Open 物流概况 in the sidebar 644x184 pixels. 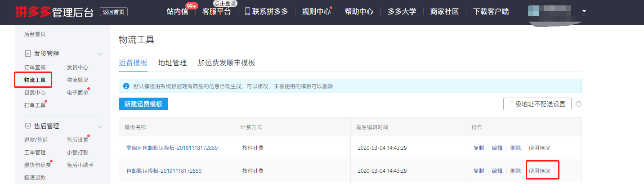pyautogui.click(x=77, y=80)
